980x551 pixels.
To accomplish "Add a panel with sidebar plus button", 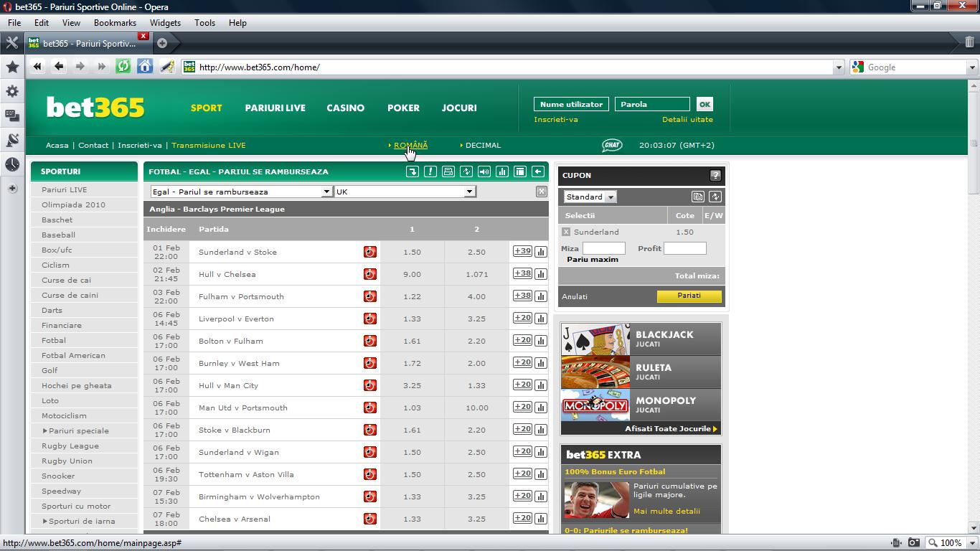I will coord(12,189).
